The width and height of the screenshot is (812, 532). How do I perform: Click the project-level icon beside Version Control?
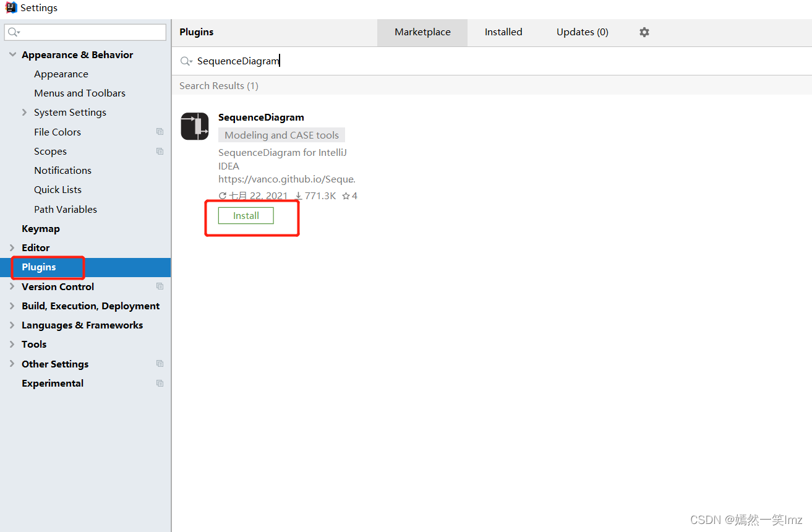point(160,286)
